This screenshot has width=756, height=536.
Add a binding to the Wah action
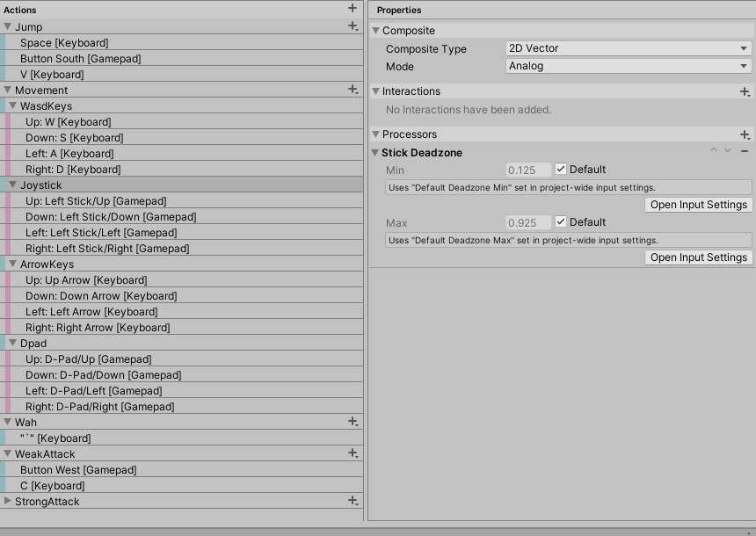pos(353,421)
